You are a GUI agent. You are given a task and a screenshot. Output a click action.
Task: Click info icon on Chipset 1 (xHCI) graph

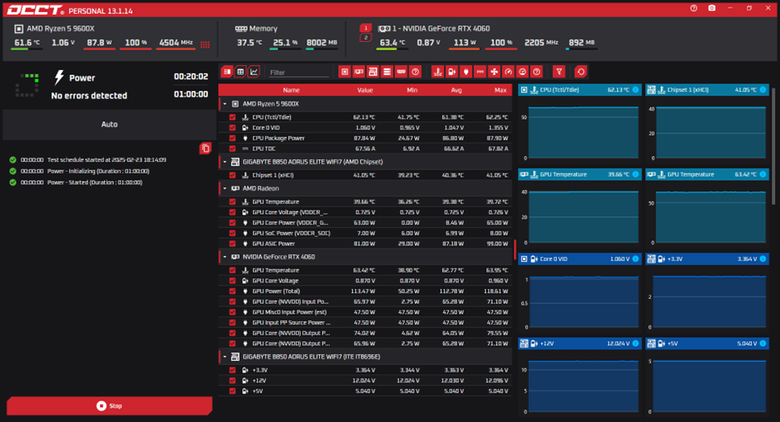click(763, 90)
